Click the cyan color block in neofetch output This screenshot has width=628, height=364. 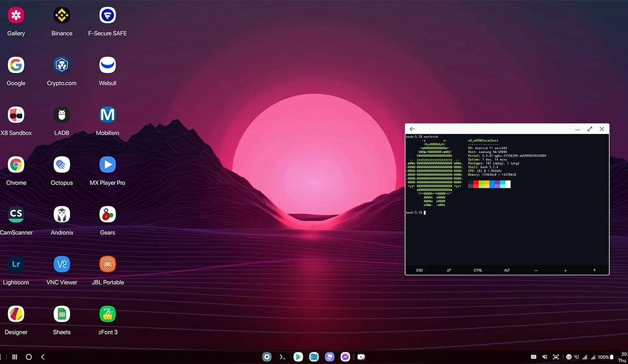tap(503, 184)
